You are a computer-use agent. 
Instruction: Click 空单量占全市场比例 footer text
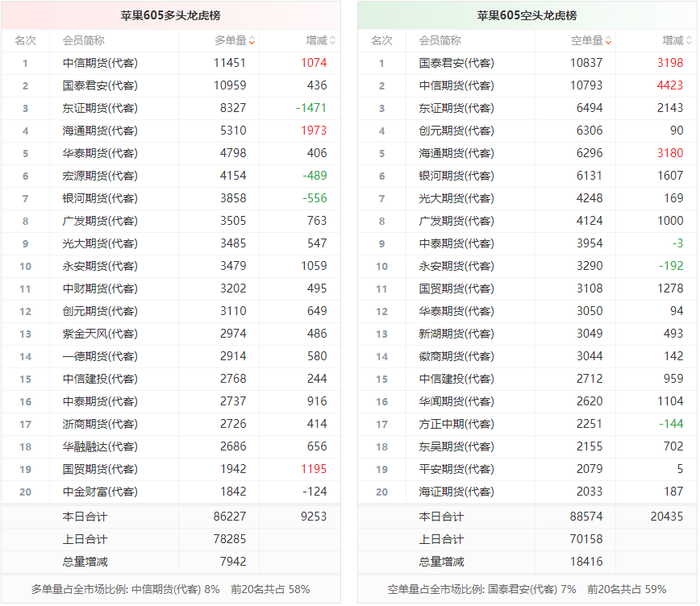click(481, 590)
